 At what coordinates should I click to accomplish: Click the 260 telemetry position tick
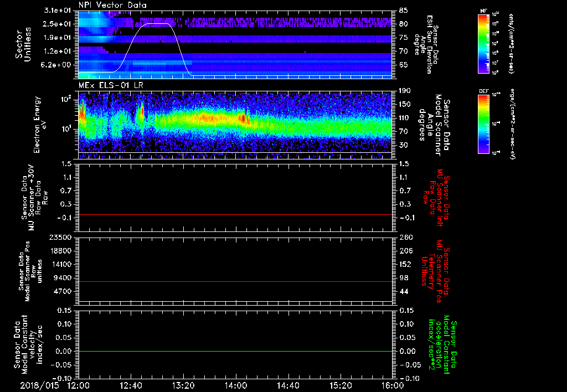[405, 238]
